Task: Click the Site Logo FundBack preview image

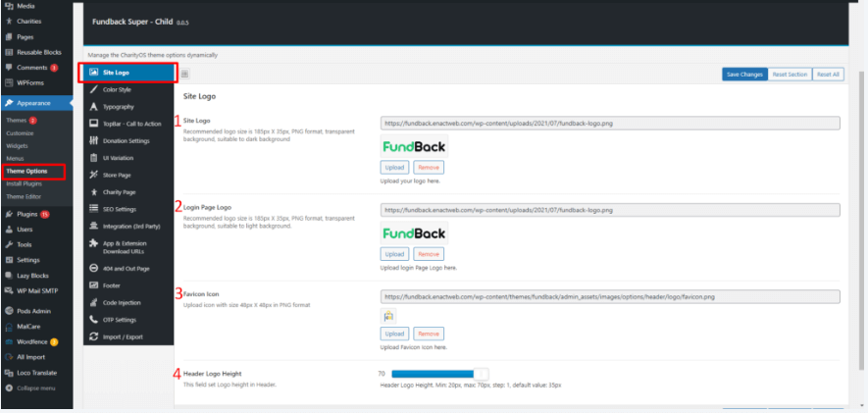Action: tap(414, 146)
